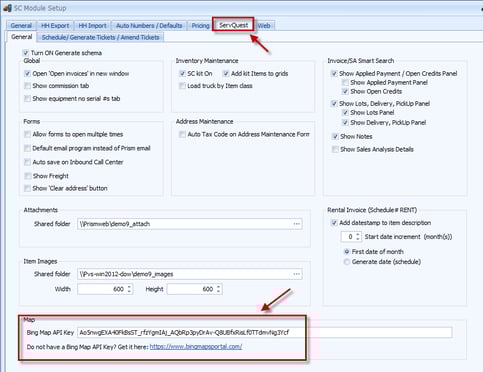Switch to the HH Export tab
Image resolution: width=483 pixels, height=372 pixels.
(55, 26)
